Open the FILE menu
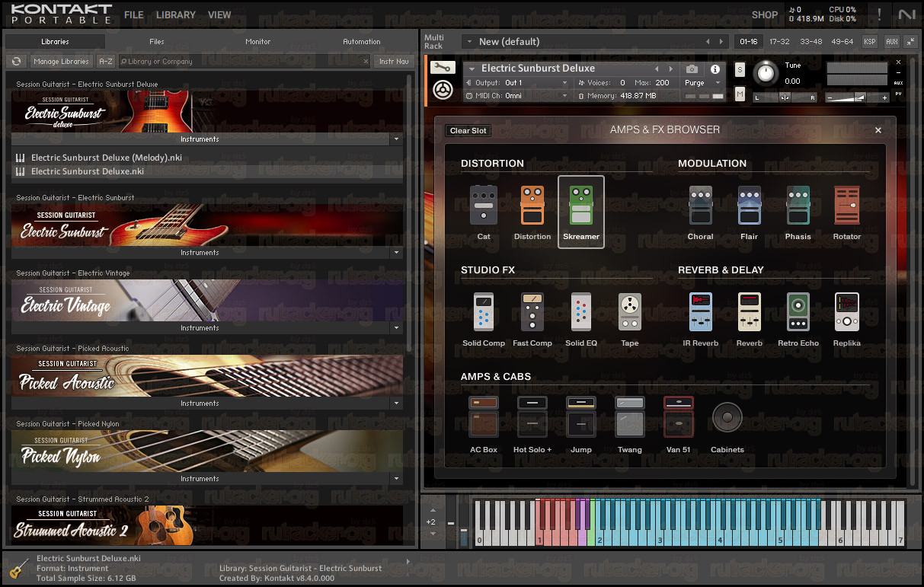924x587 pixels. (134, 14)
